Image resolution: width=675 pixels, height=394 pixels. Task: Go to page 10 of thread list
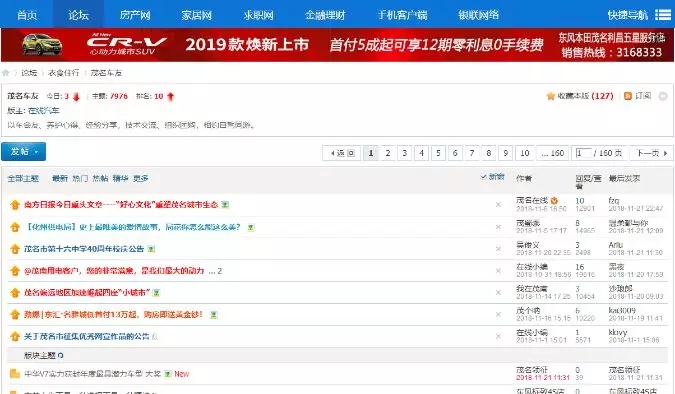coord(525,153)
